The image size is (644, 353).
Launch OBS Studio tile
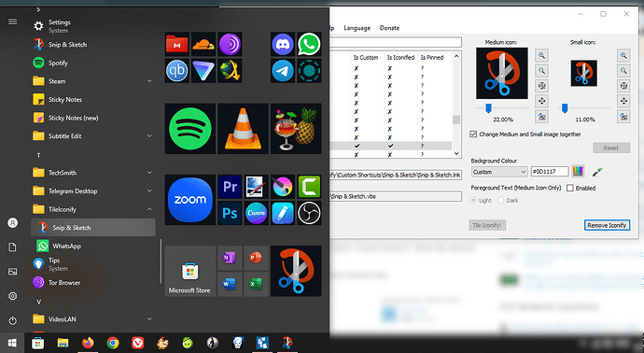pyautogui.click(x=309, y=213)
